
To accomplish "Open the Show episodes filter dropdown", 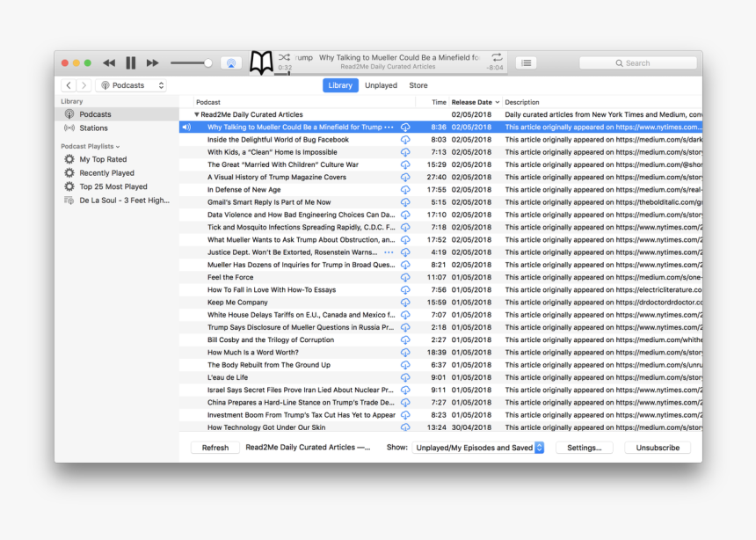I will [478, 448].
